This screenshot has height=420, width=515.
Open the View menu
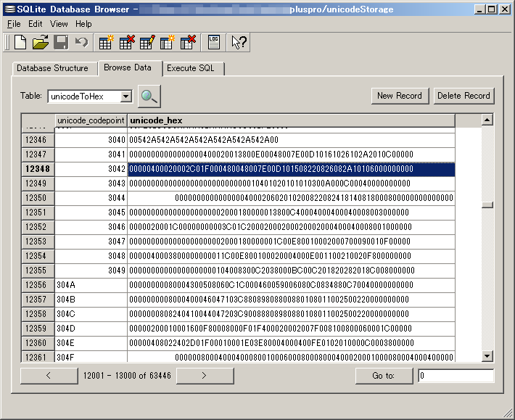(59, 24)
